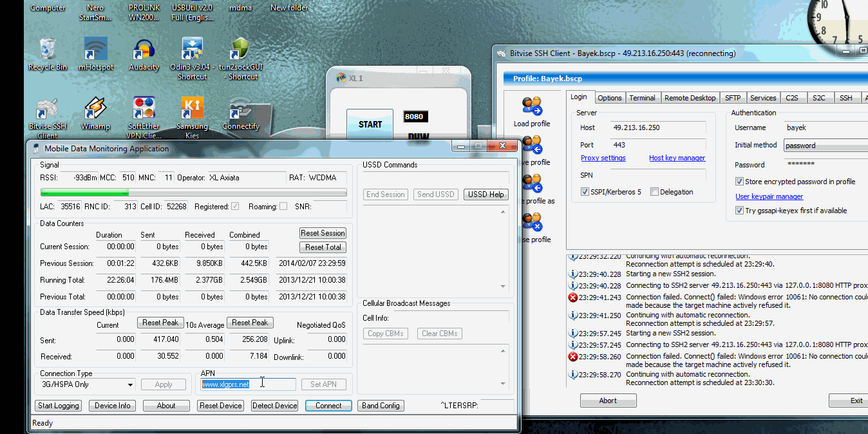Screen dimensions: 868x434
Task: Click the desktop clock gadget
Action: click(x=837, y=23)
